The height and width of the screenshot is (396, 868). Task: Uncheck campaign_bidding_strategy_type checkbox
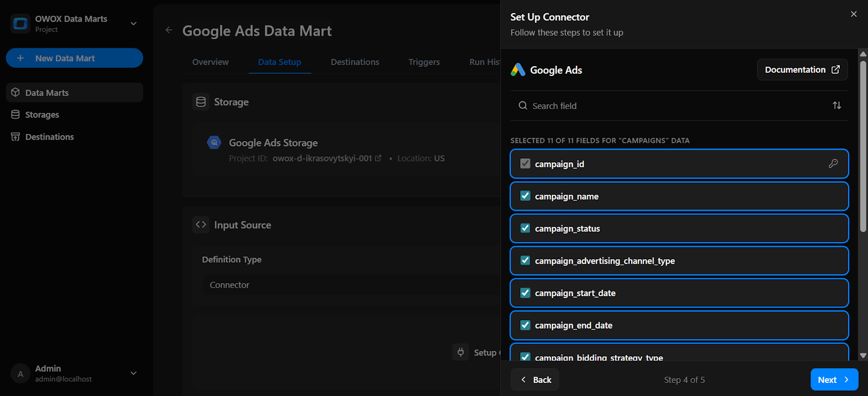point(525,357)
